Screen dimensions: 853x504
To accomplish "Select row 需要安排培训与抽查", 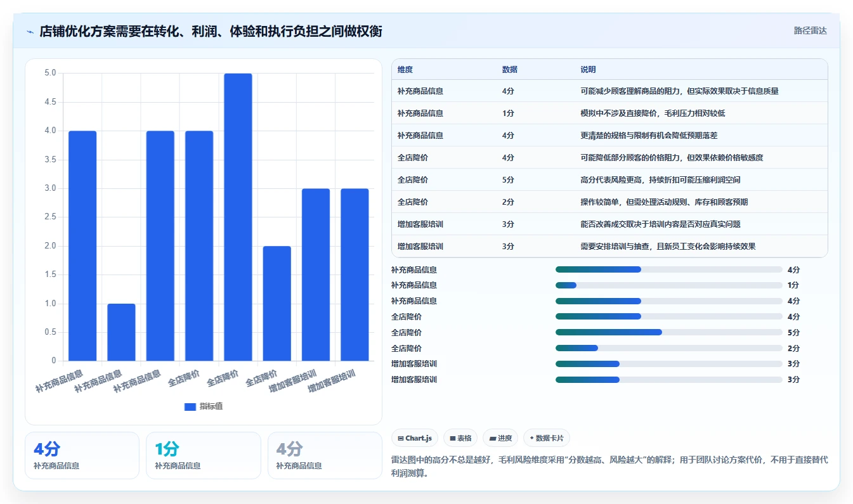I will (609, 246).
